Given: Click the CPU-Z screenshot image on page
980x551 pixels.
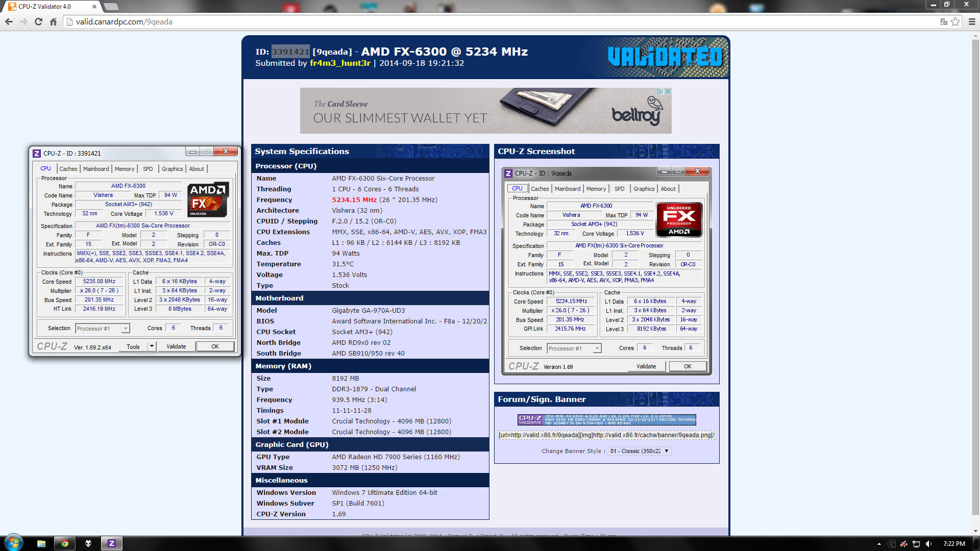Looking at the screenshot, I should point(606,271).
